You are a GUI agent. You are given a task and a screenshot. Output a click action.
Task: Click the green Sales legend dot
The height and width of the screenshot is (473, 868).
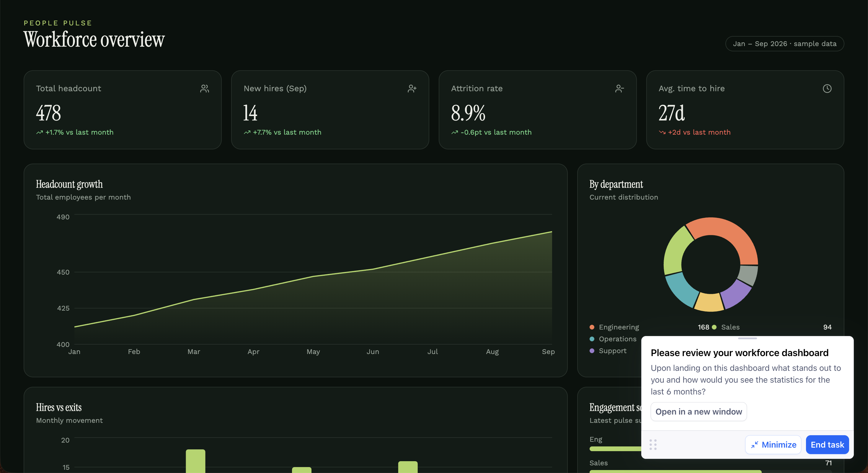coord(714,327)
